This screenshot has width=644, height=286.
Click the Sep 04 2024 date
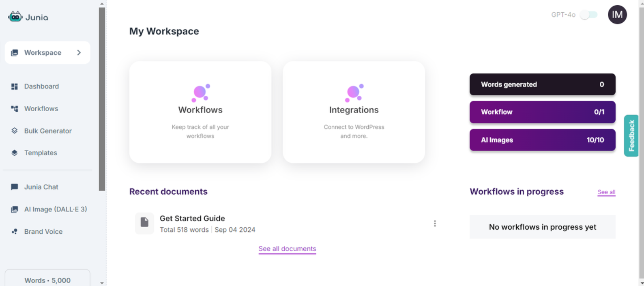click(235, 230)
